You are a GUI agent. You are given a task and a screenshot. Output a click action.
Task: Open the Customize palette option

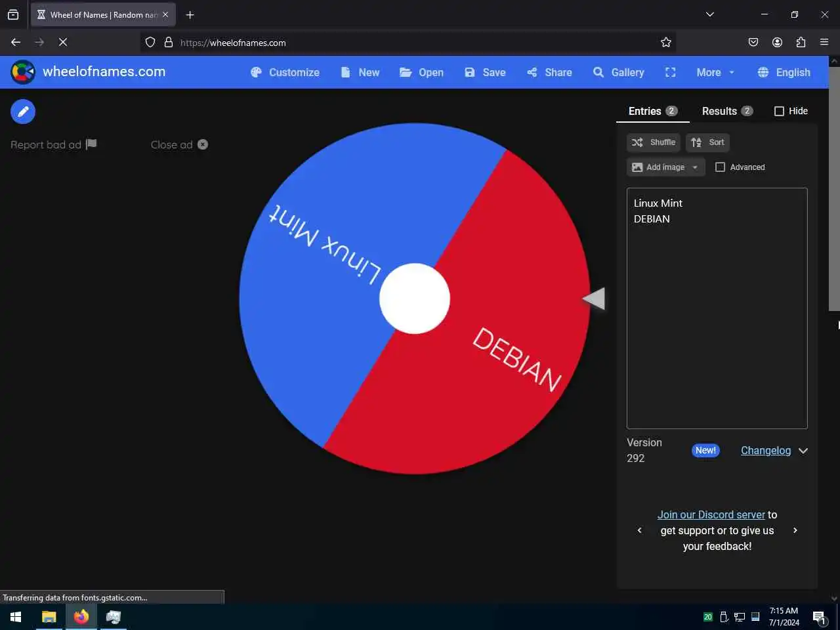(x=285, y=72)
